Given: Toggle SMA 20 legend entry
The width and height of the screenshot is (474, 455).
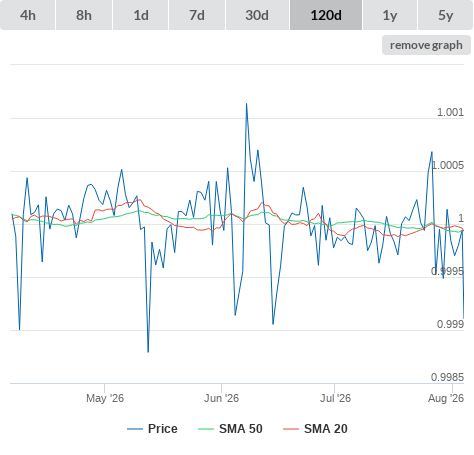Looking at the screenshot, I should [315, 429].
